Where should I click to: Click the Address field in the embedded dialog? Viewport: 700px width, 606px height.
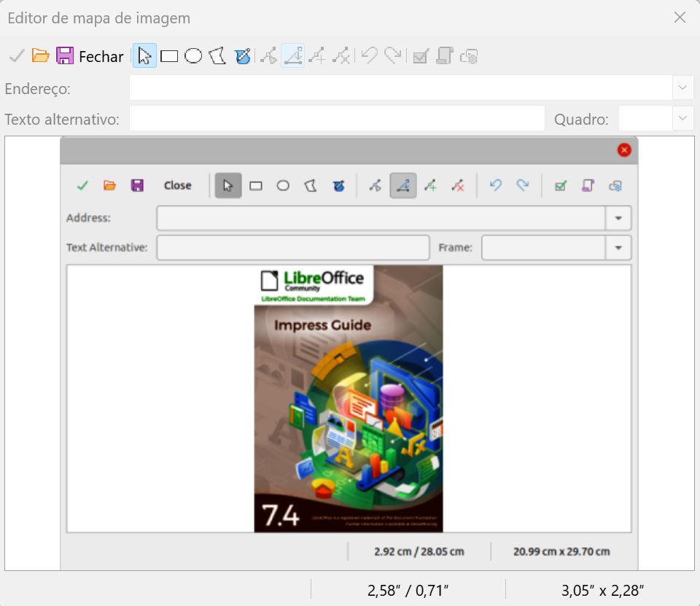[381, 218]
